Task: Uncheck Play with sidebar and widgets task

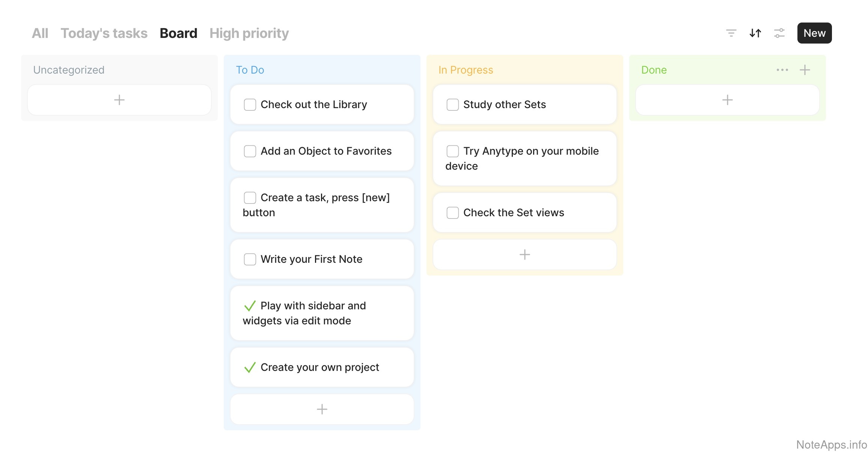Action: 250,306
